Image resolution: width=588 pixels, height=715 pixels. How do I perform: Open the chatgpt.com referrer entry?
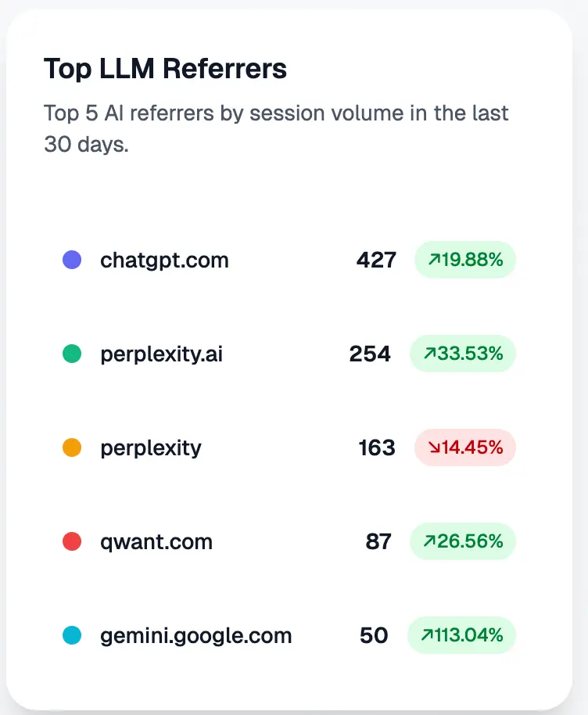tap(164, 260)
